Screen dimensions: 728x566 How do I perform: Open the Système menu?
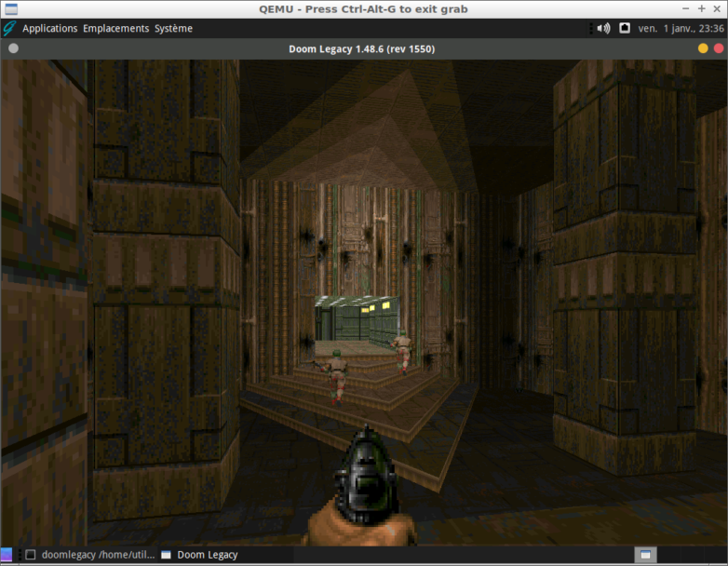coord(173,28)
